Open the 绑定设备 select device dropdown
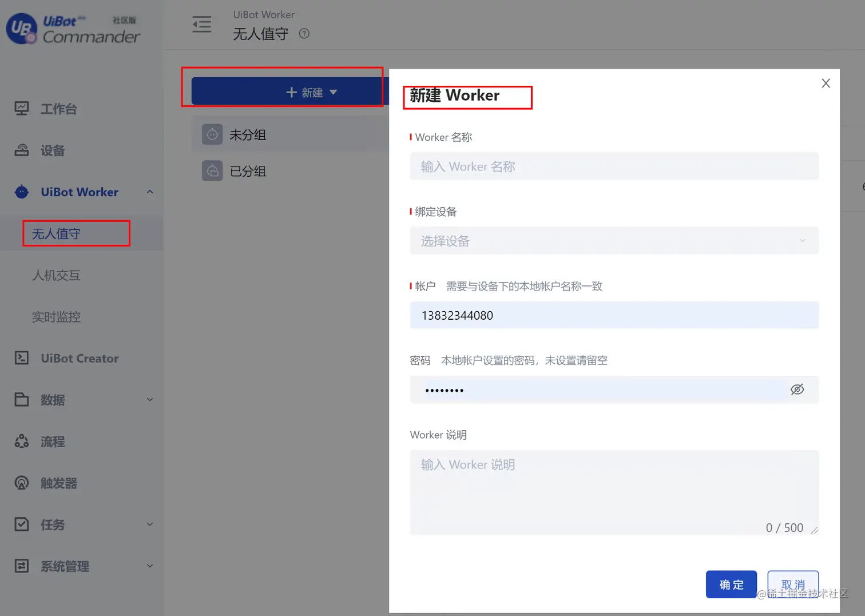This screenshot has height=616, width=865. click(614, 241)
